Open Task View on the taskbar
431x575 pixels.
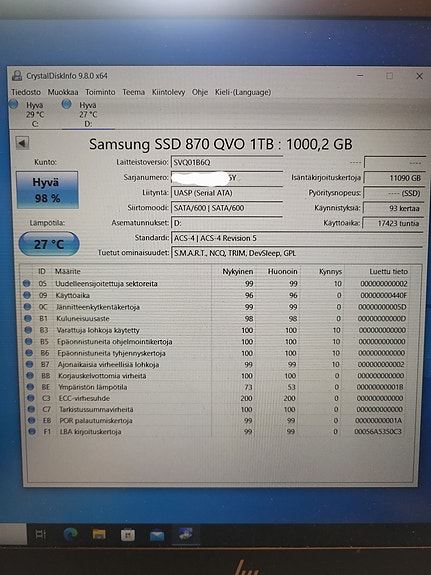(40, 534)
